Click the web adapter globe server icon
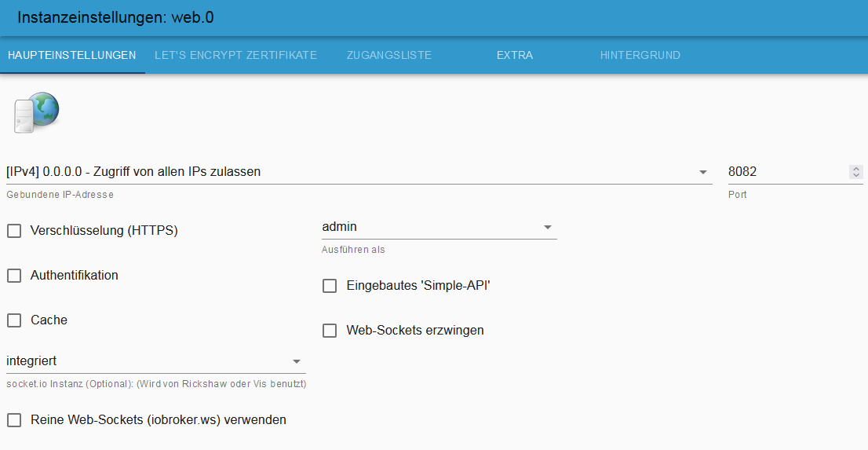 [x=36, y=112]
